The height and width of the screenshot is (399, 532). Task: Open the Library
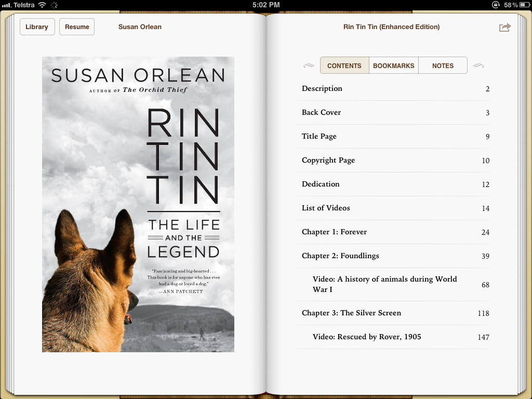(37, 27)
